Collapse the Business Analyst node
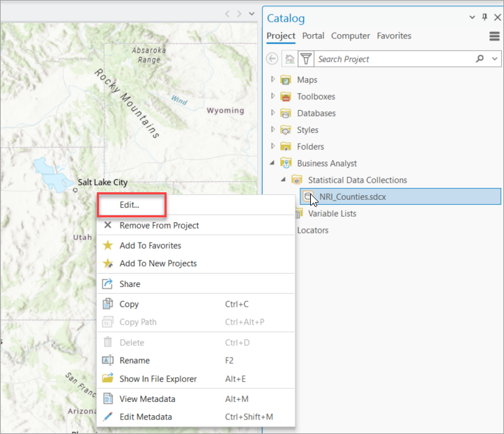The height and width of the screenshot is (434, 504). (273, 163)
